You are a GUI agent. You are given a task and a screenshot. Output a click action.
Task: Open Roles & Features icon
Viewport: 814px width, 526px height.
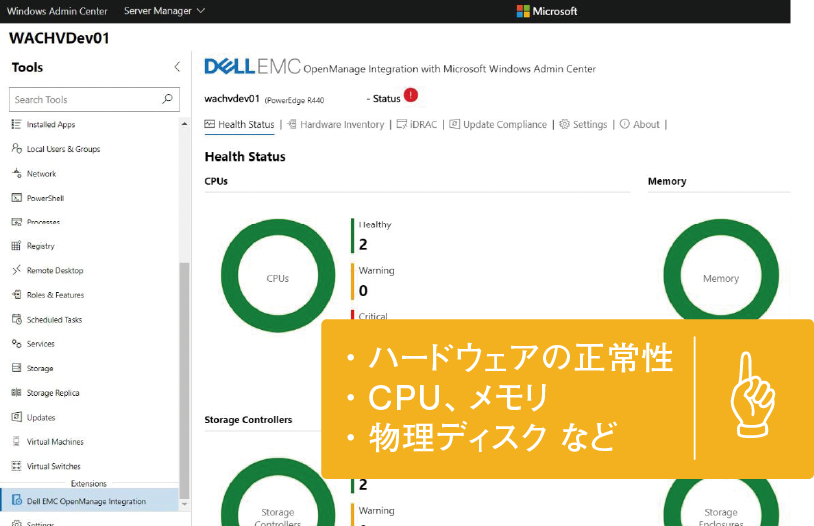pos(16,294)
